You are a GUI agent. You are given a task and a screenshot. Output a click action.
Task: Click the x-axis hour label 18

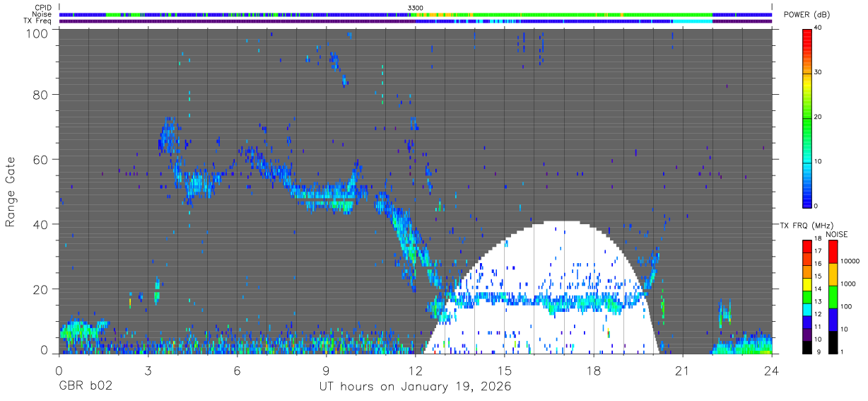tap(594, 371)
